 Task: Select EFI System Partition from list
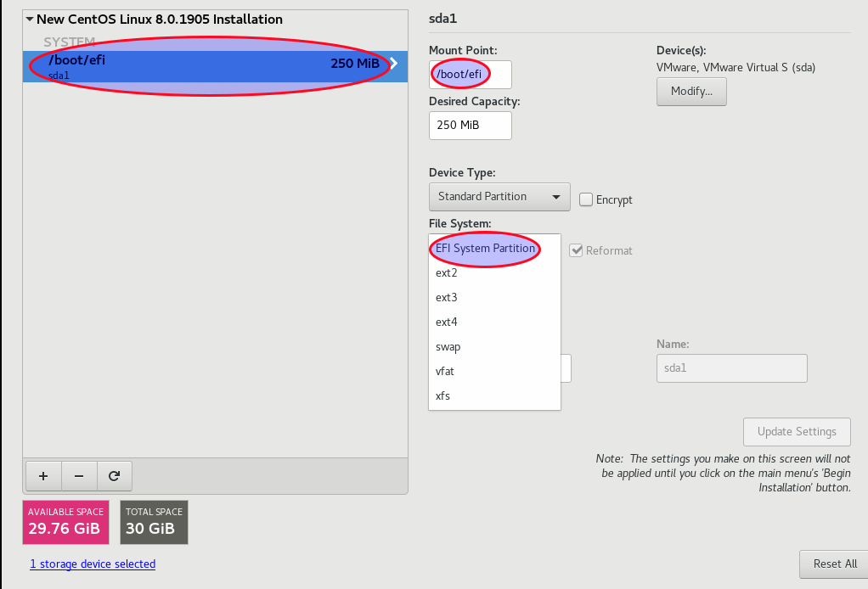click(486, 249)
